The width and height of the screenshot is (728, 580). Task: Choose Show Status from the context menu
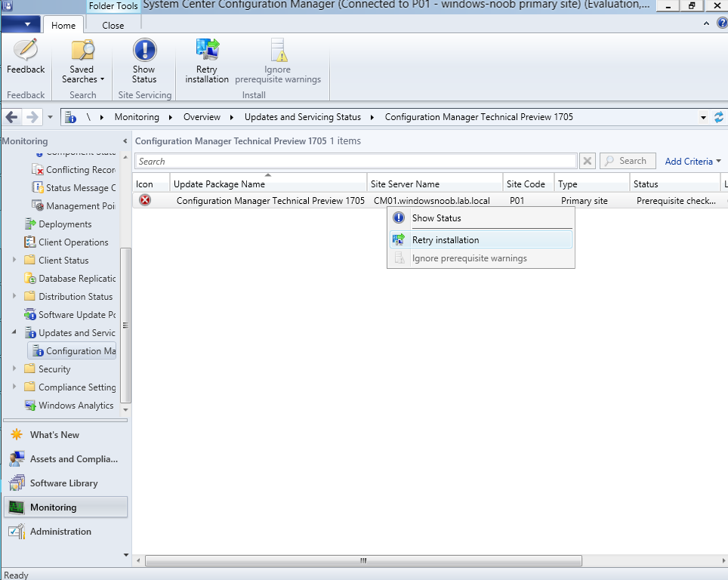pos(481,217)
